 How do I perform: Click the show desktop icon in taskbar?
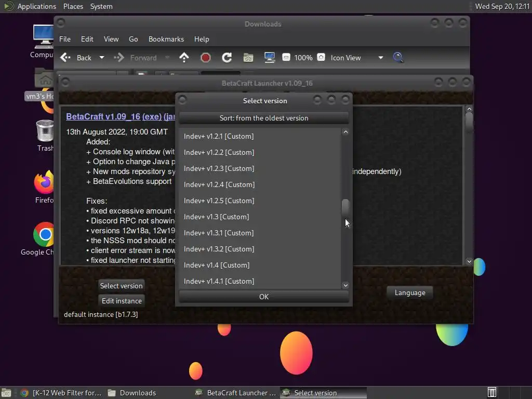click(6, 393)
